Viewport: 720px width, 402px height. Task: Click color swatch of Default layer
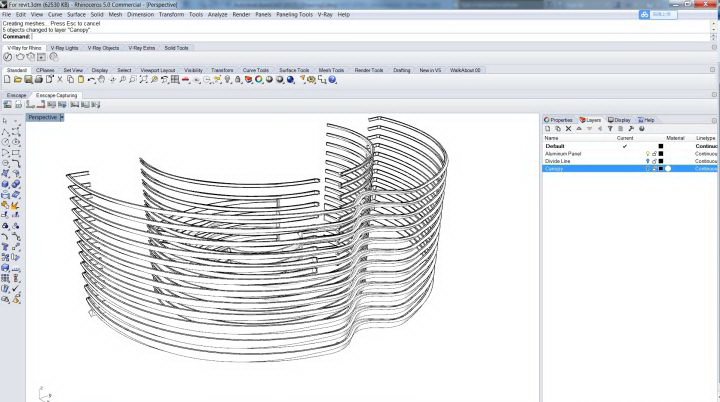coord(661,146)
